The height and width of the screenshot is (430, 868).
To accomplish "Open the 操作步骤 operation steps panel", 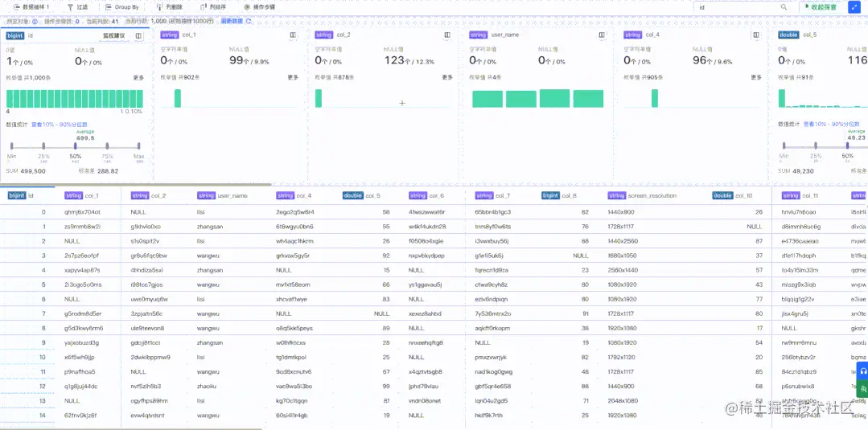I will (x=258, y=7).
